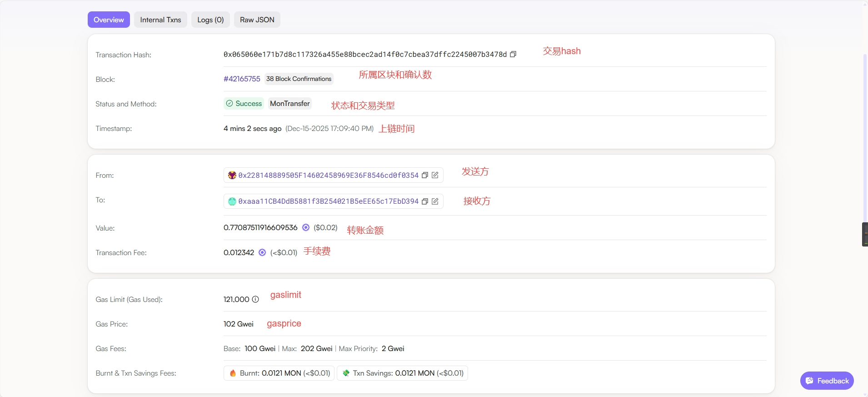This screenshot has height=397, width=868.
Task: Click the Burnt fee flame badge
Action: [279, 373]
